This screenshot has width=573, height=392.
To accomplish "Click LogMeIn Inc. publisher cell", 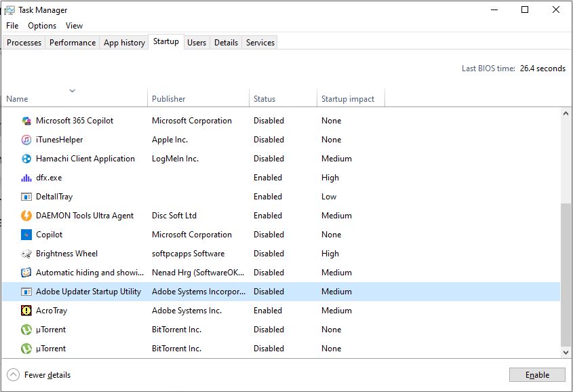I will click(175, 159).
